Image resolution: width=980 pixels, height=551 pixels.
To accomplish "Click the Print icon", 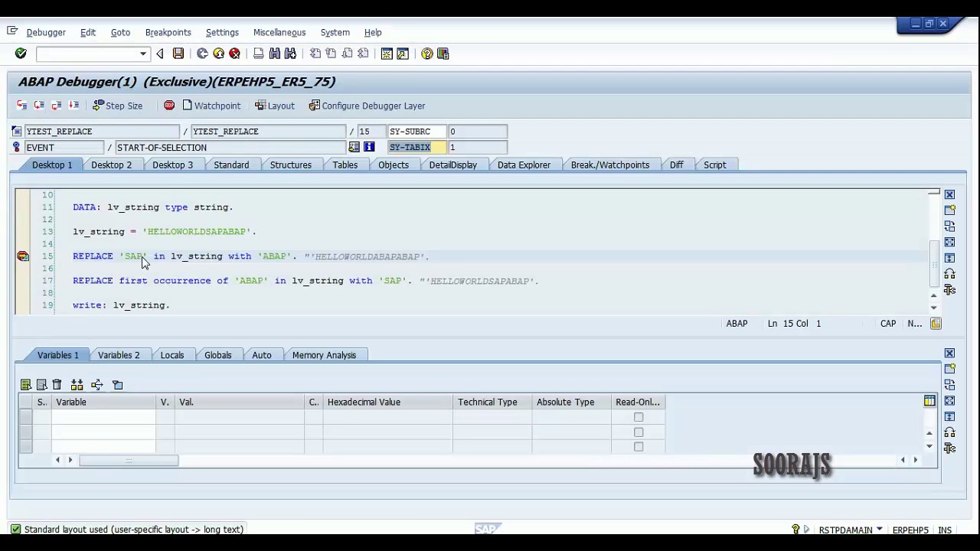I will click(x=259, y=54).
